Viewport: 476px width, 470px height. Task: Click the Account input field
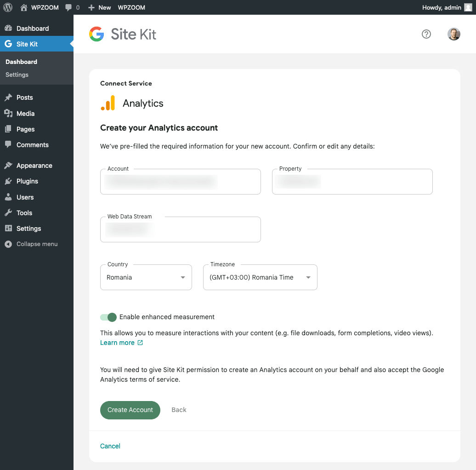point(180,181)
